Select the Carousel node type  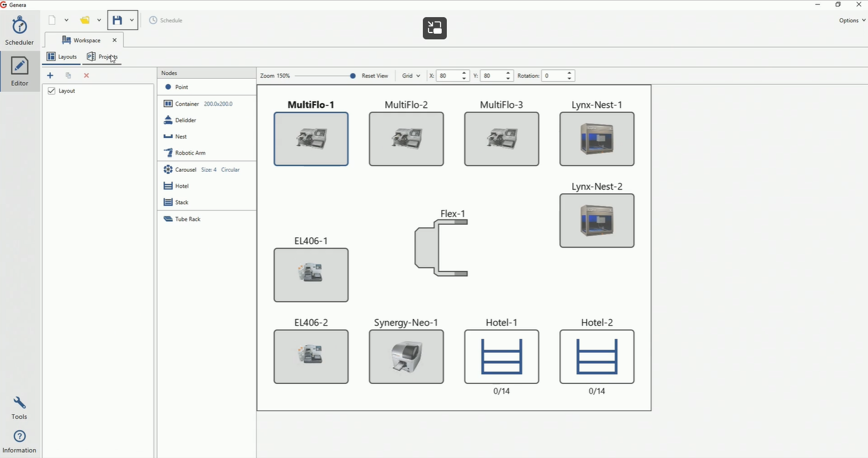(185, 169)
